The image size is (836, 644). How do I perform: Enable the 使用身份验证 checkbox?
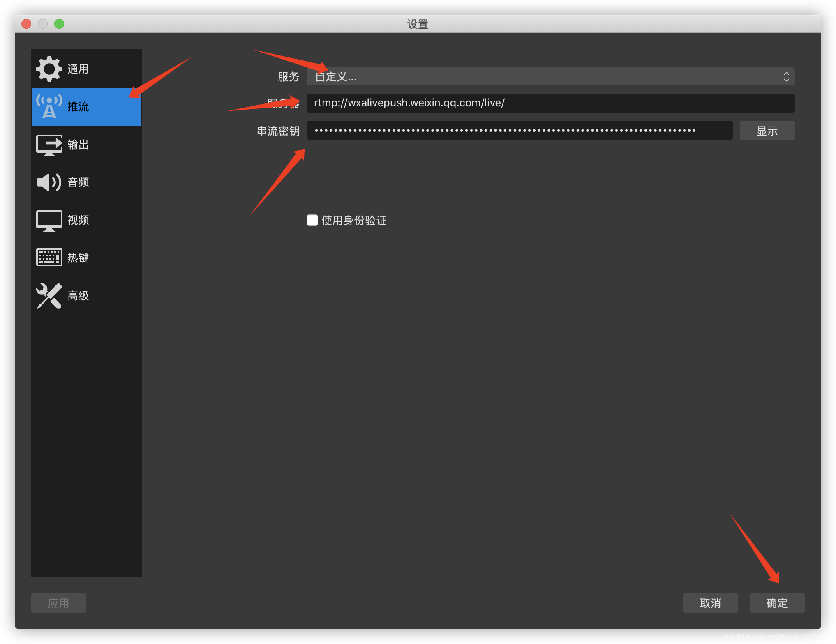312,220
